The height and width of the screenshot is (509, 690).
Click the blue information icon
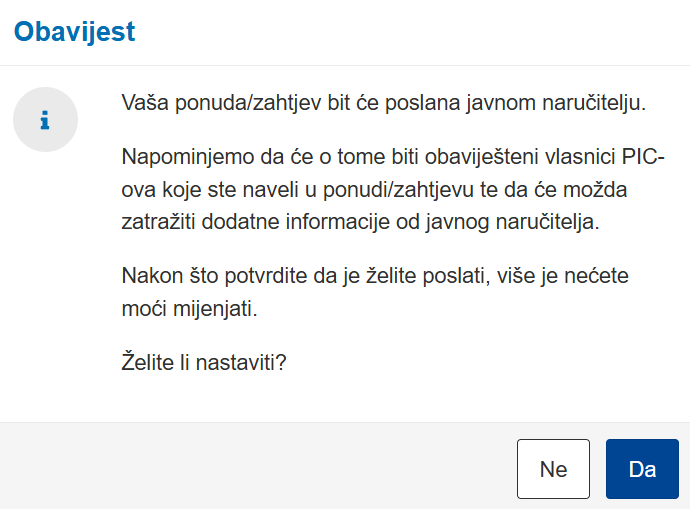(45, 120)
